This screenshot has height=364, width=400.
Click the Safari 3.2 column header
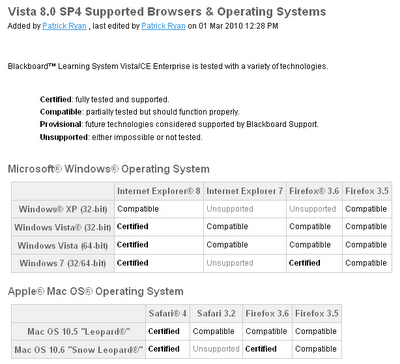click(x=216, y=314)
